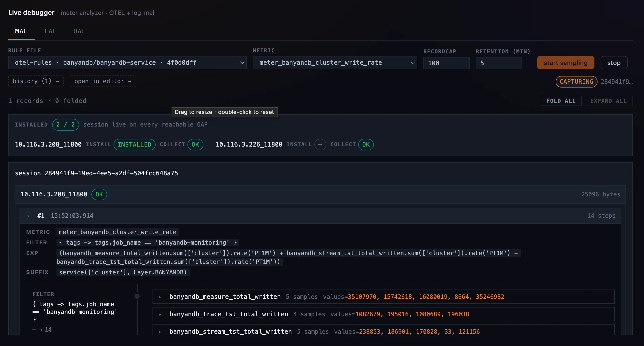Click COLLECT OK badge for 10.116.3.226_11800

pos(366,145)
